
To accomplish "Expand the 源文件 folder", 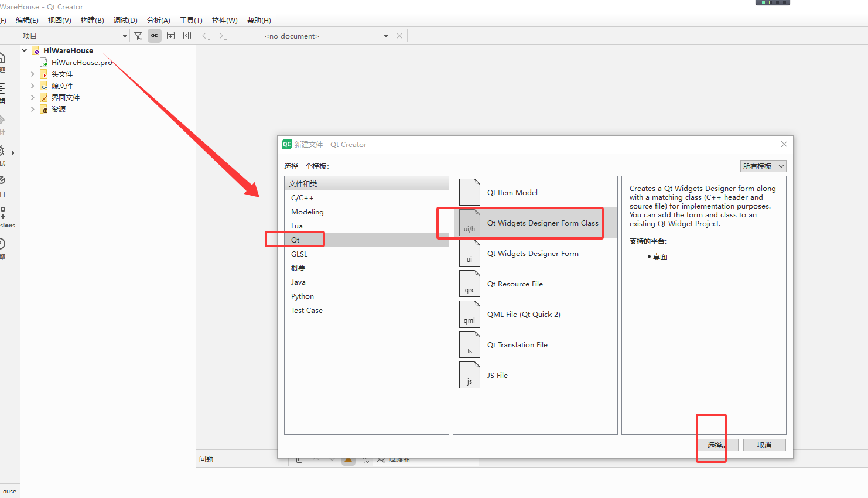I will click(x=33, y=86).
